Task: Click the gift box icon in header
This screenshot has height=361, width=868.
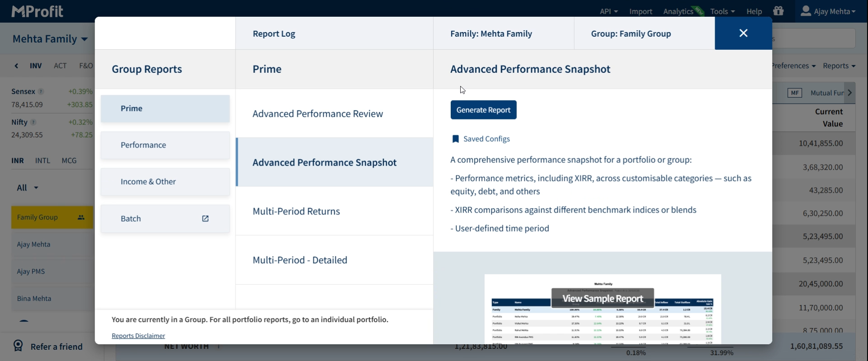Action: (778, 11)
